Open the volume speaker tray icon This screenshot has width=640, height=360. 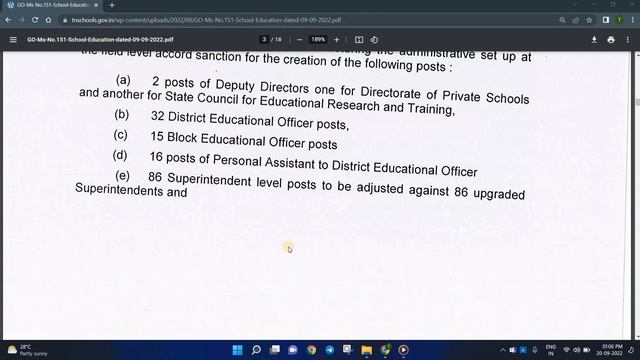pyautogui.click(x=576, y=350)
